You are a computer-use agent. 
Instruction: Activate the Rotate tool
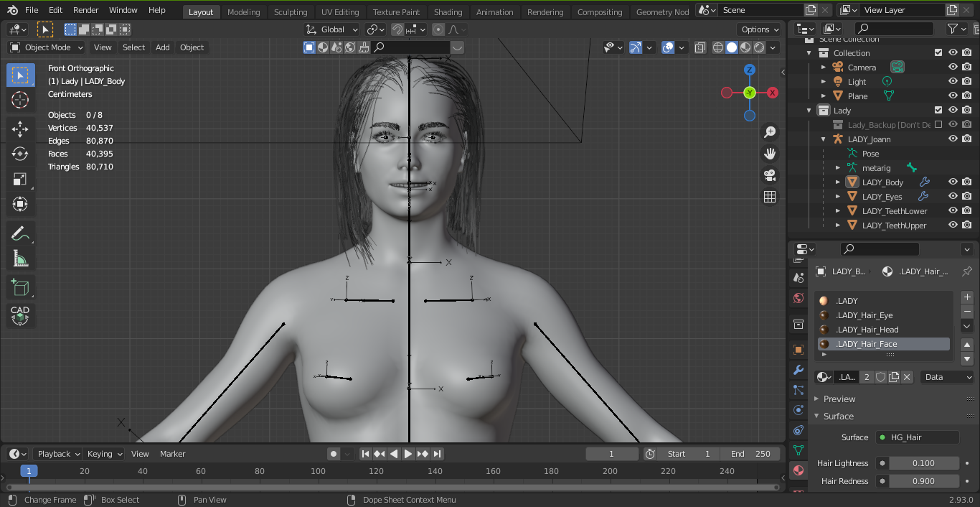tap(20, 154)
